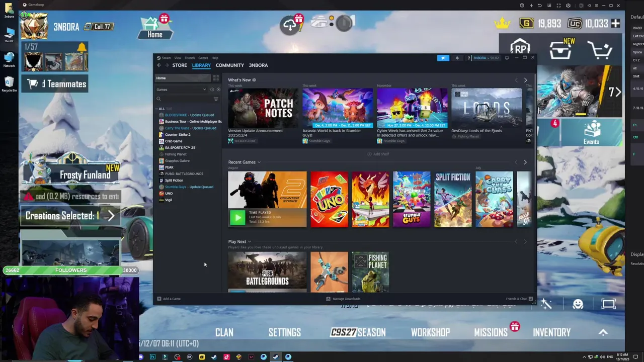Image resolution: width=644 pixels, height=362 pixels.
Task: Open the Patch Notes news thumbnail
Action: [263, 108]
